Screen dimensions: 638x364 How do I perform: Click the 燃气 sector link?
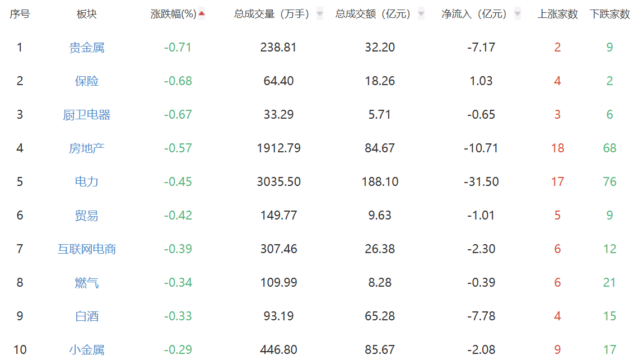pyautogui.click(x=87, y=283)
